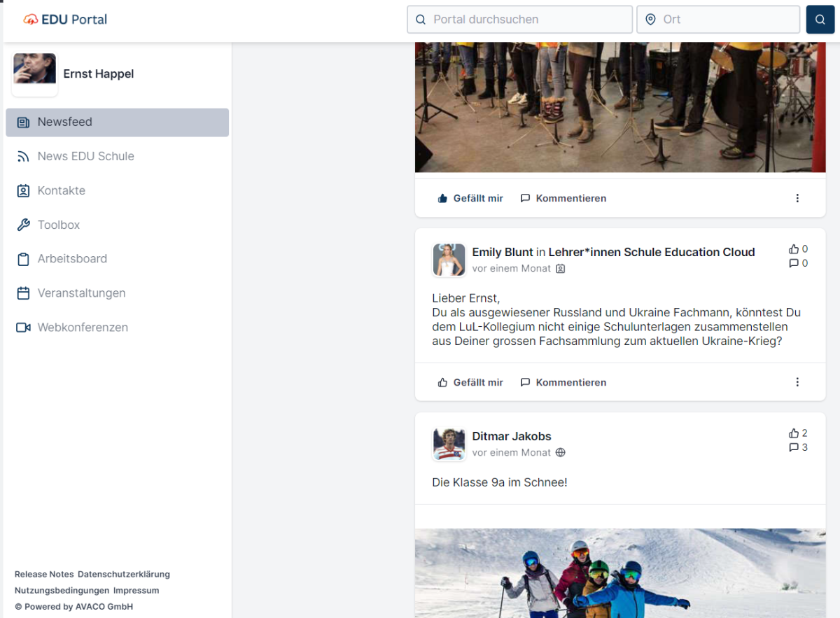This screenshot has width=840, height=618.
Task: Like Emily Blunt's post with Gefällt mir
Action: [470, 382]
